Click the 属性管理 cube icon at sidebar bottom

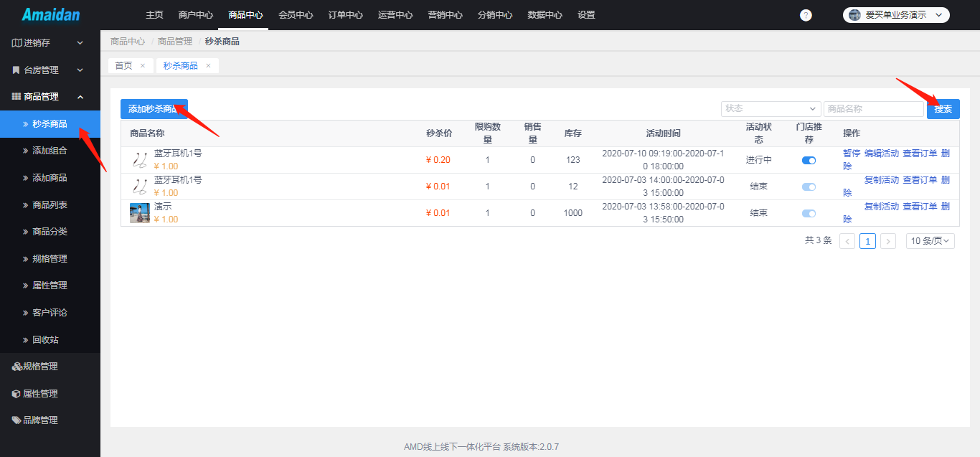point(17,394)
